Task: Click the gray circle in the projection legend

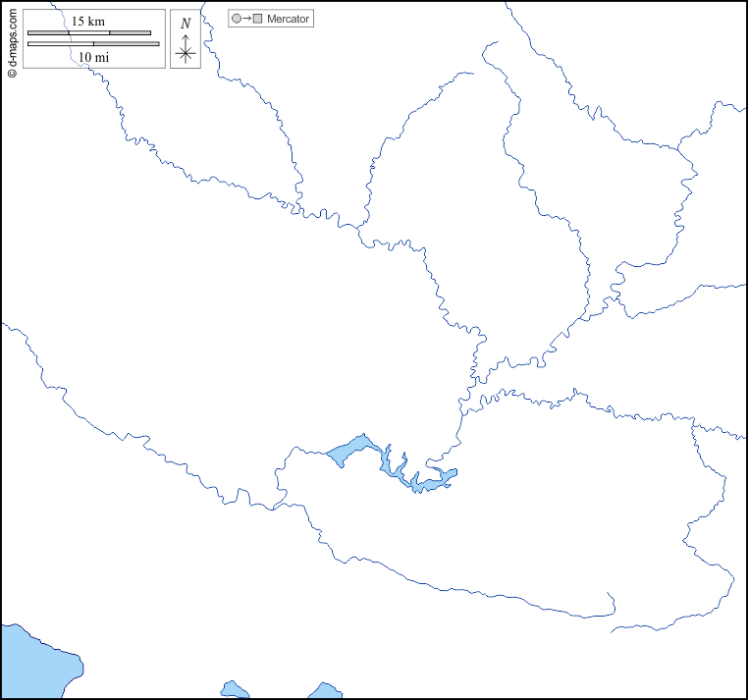Action: click(237, 19)
